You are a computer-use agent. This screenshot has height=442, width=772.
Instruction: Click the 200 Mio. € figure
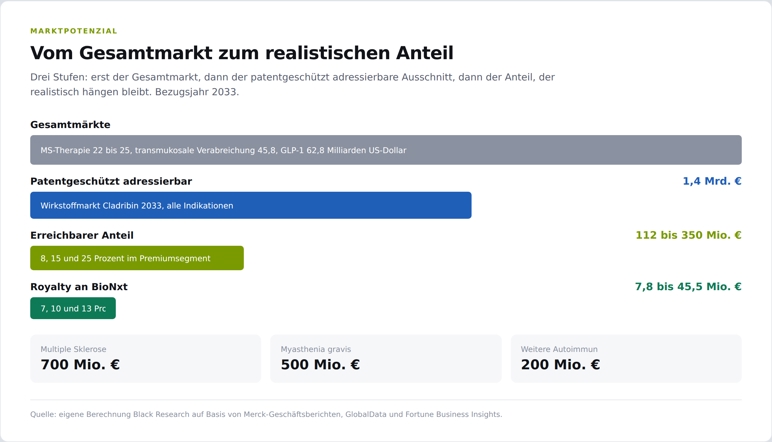tap(560, 365)
